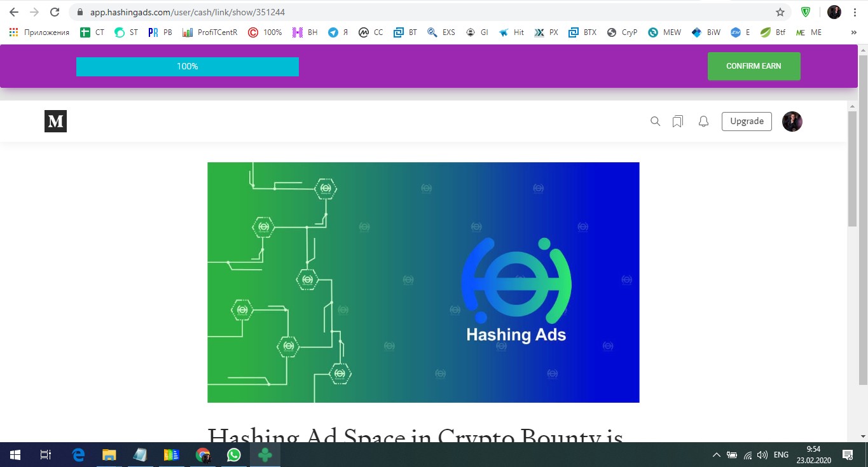This screenshot has width=868, height=467.
Task: Open Medium notifications bell
Action: [x=703, y=122]
